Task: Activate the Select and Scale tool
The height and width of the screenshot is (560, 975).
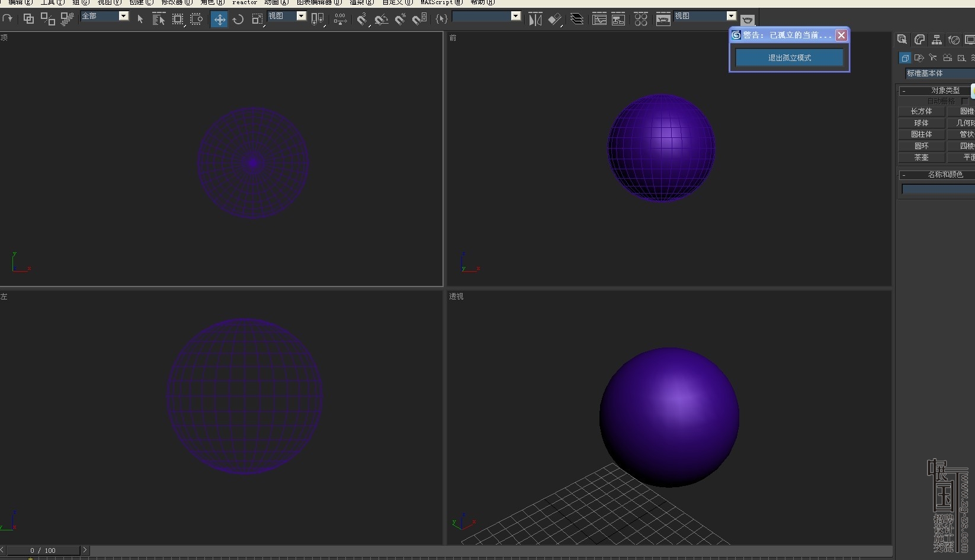Action: tap(257, 19)
